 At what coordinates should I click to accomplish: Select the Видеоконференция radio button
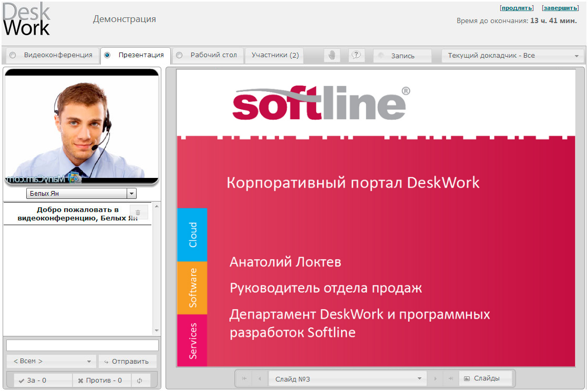(13, 55)
